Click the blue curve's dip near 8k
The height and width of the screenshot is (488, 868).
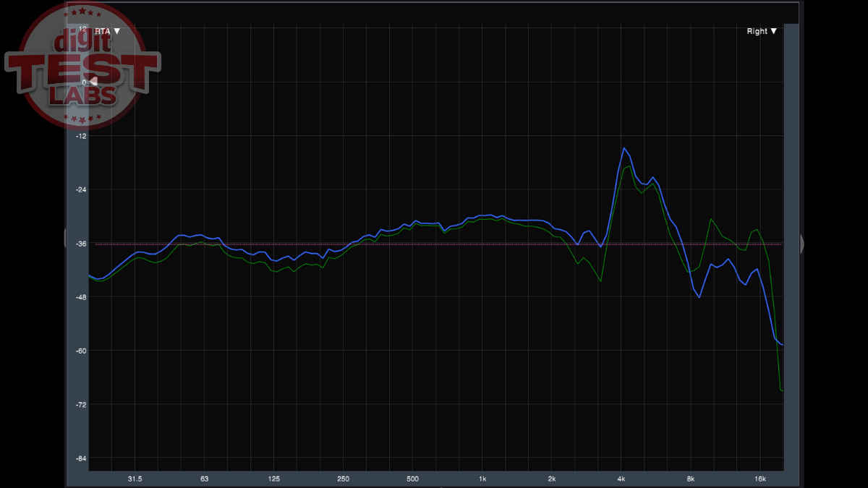coord(699,297)
